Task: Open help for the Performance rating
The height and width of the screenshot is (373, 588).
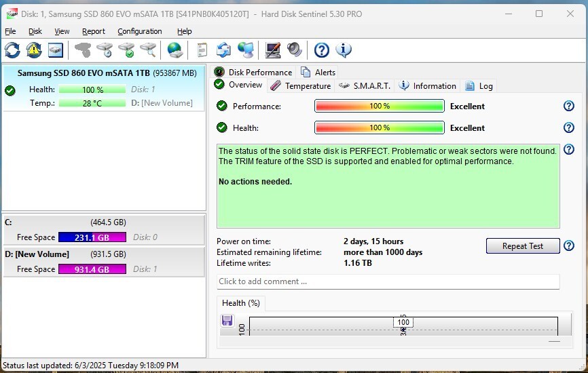Action: 569,106
